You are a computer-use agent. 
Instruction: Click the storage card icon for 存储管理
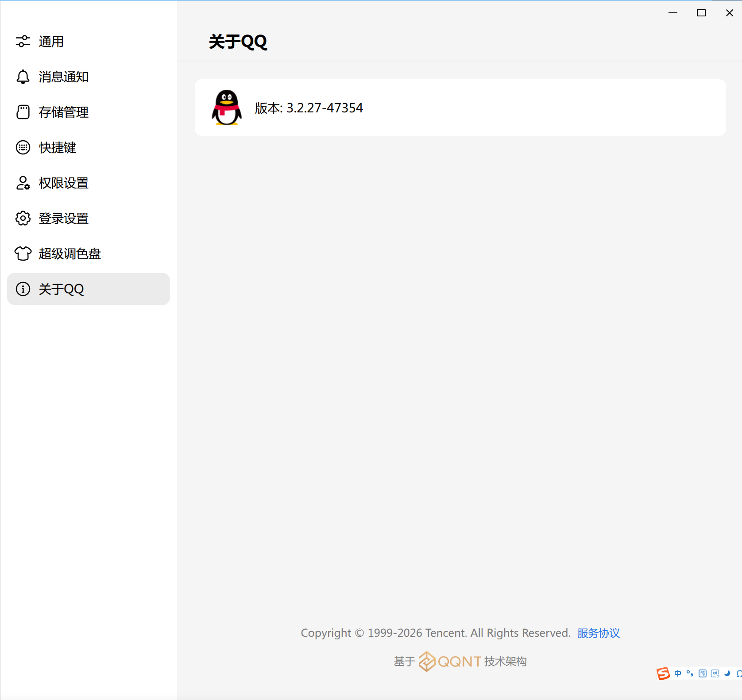[23, 112]
